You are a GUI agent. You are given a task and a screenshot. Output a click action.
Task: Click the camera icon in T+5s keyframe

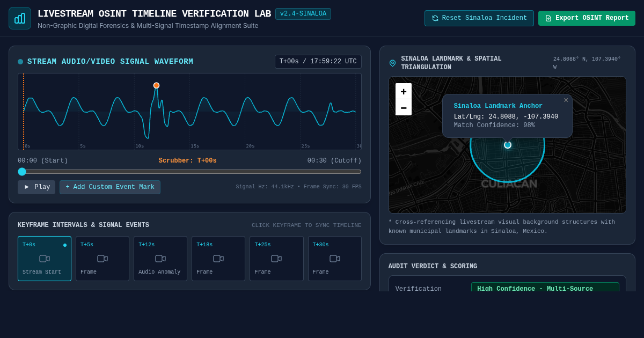103,259
